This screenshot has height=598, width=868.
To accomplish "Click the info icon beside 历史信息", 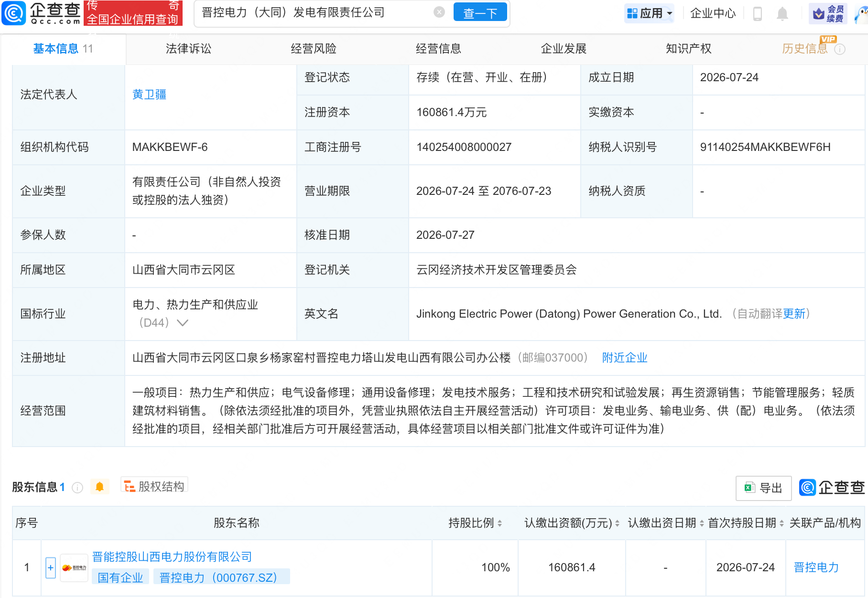I will coord(840,49).
